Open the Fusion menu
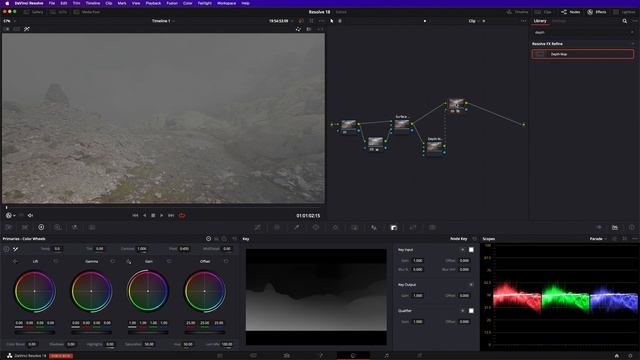This screenshot has width=640, height=360. pyautogui.click(x=172, y=3)
